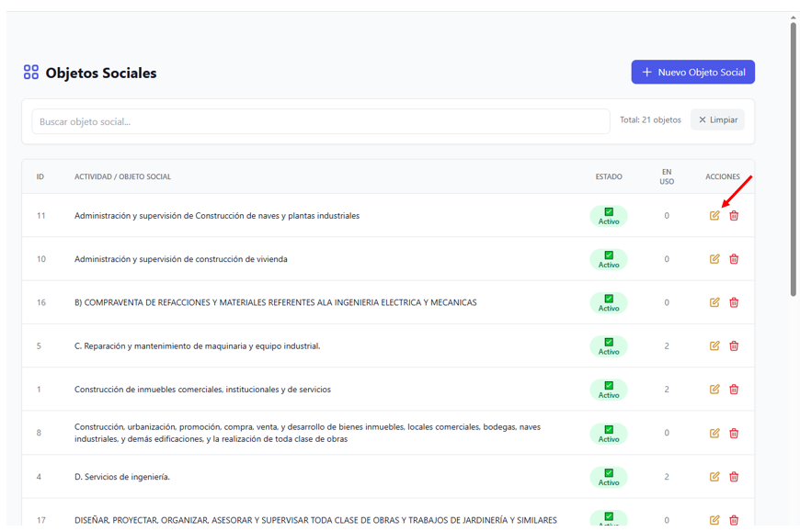800x532 pixels.
Task: Edit the 'construcción de vivienda' row
Action: coord(714,259)
